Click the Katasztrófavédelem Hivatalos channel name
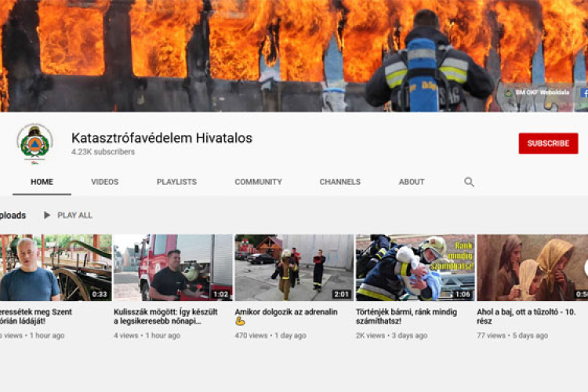The image size is (588, 392). pyautogui.click(x=162, y=138)
